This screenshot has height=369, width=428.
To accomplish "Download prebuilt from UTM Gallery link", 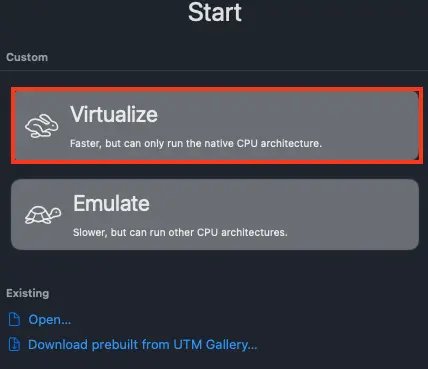I will point(143,345).
